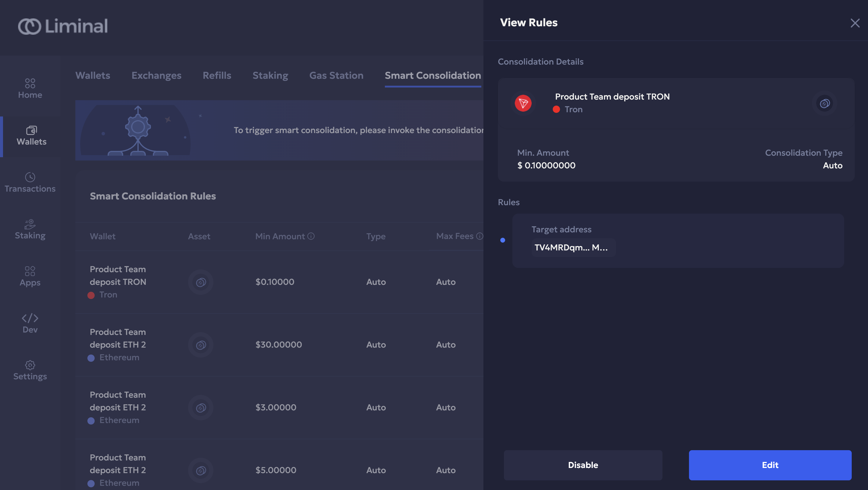Click the Disable button
Viewport: 868px width, 490px height.
pyautogui.click(x=583, y=465)
